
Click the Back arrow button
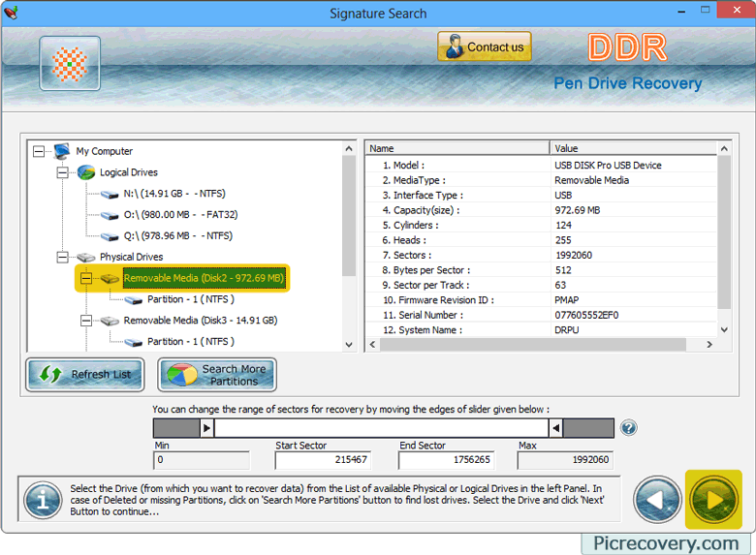657,500
